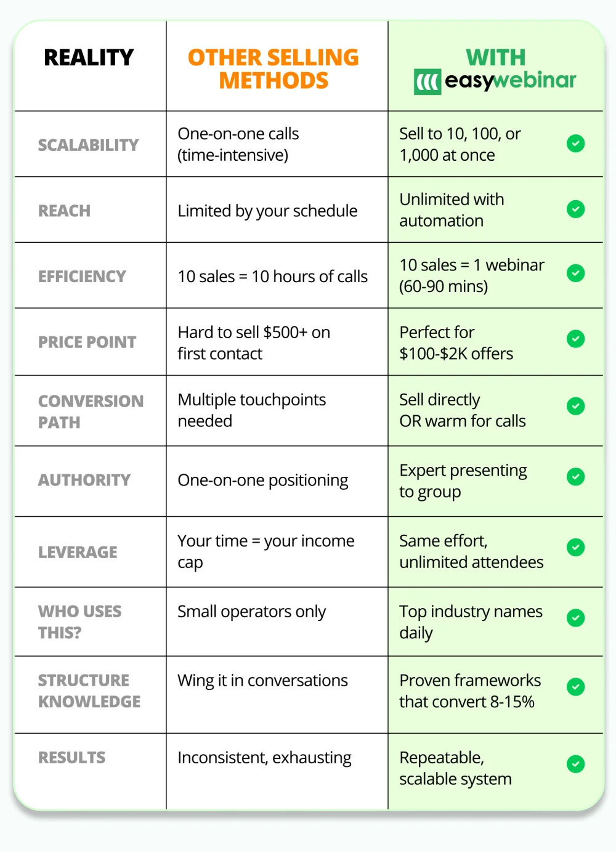
Task: Click the easywebinar brand name text
Action: pyautogui.click(x=510, y=81)
